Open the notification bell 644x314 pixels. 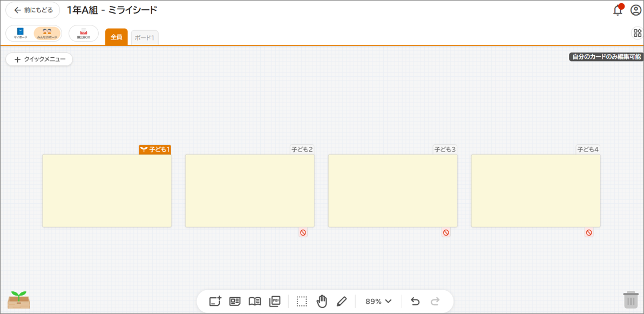point(618,10)
